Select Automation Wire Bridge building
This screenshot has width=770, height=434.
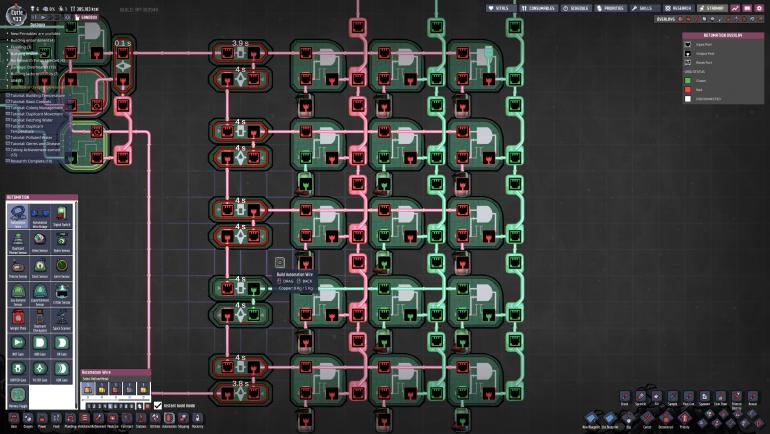tap(40, 216)
